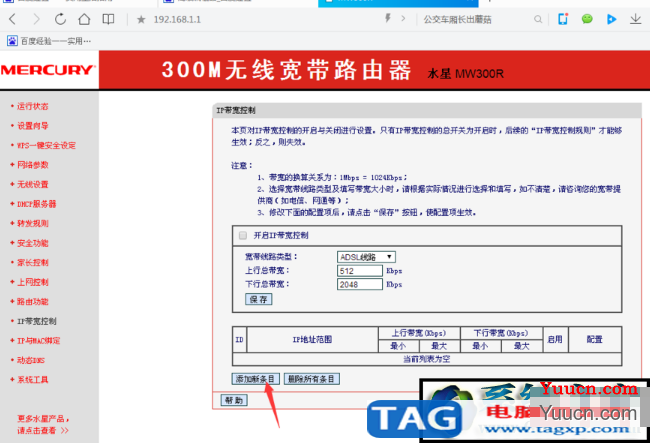Expand 转发规则 menu
650x443 pixels.
(x=32, y=223)
